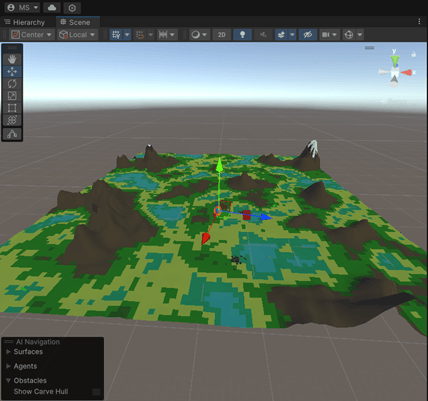
Task: Toggle scene lighting with the lightbulb button
Action: (242, 35)
